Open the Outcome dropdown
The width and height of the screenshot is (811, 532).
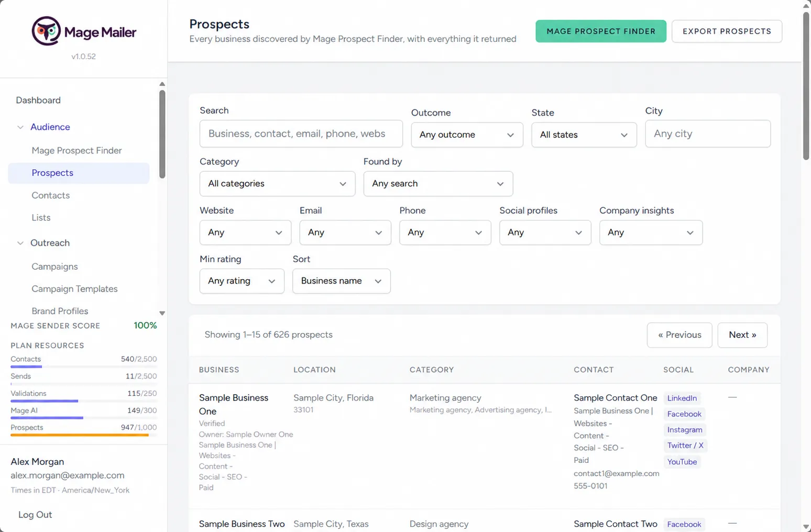(467, 135)
